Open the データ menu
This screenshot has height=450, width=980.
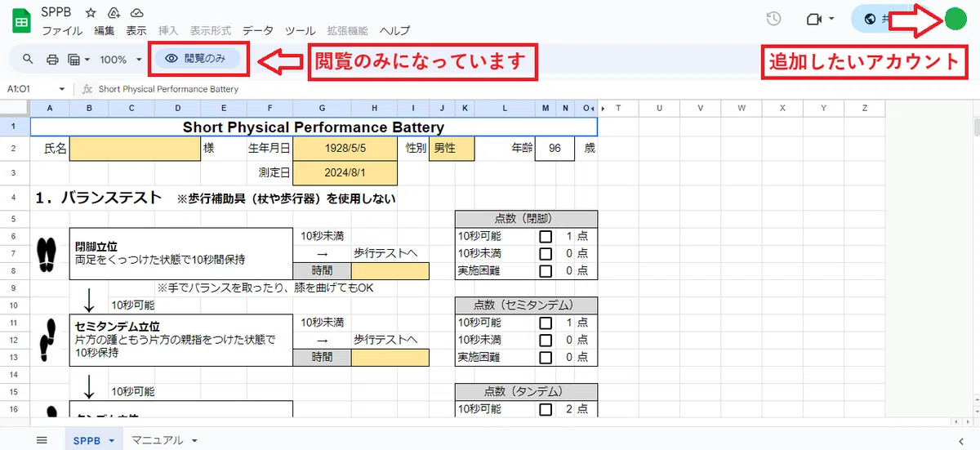tap(258, 31)
